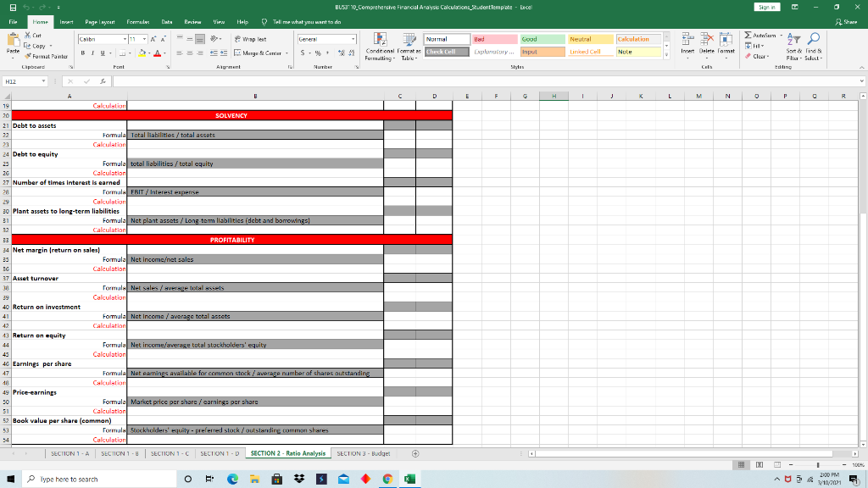Screen dimensions: 868x488
Task: Click the Sign in button
Action: point(766,6)
